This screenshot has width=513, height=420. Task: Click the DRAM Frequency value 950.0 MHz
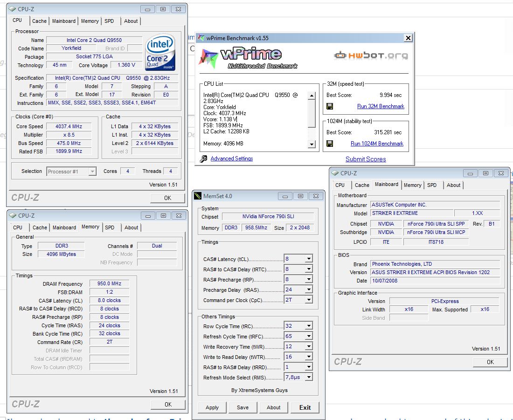click(x=109, y=283)
